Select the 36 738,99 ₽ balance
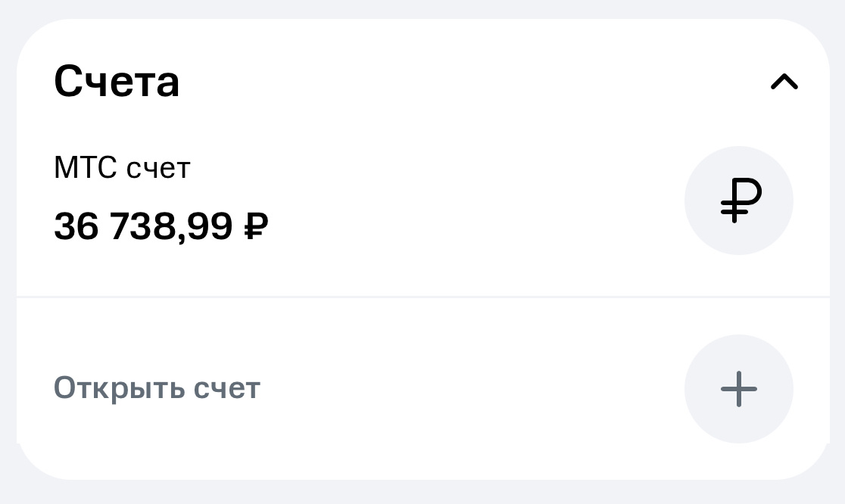The width and height of the screenshot is (845, 504). (161, 226)
